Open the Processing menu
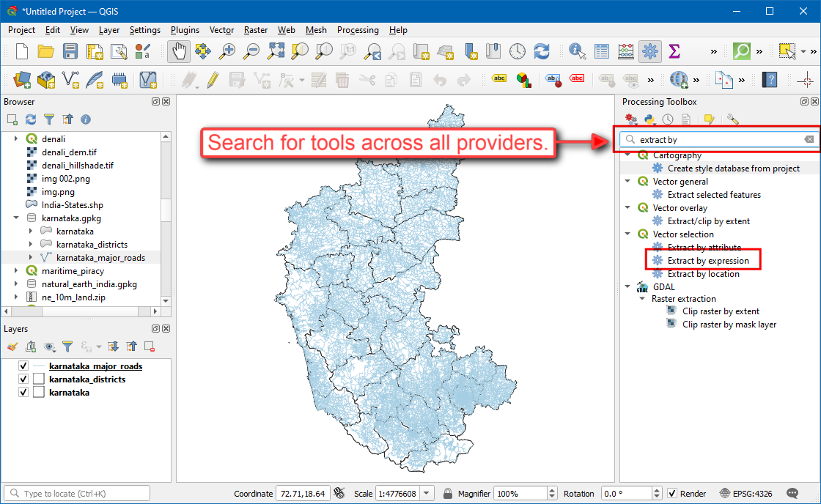The height and width of the screenshot is (504, 821). [x=358, y=30]
